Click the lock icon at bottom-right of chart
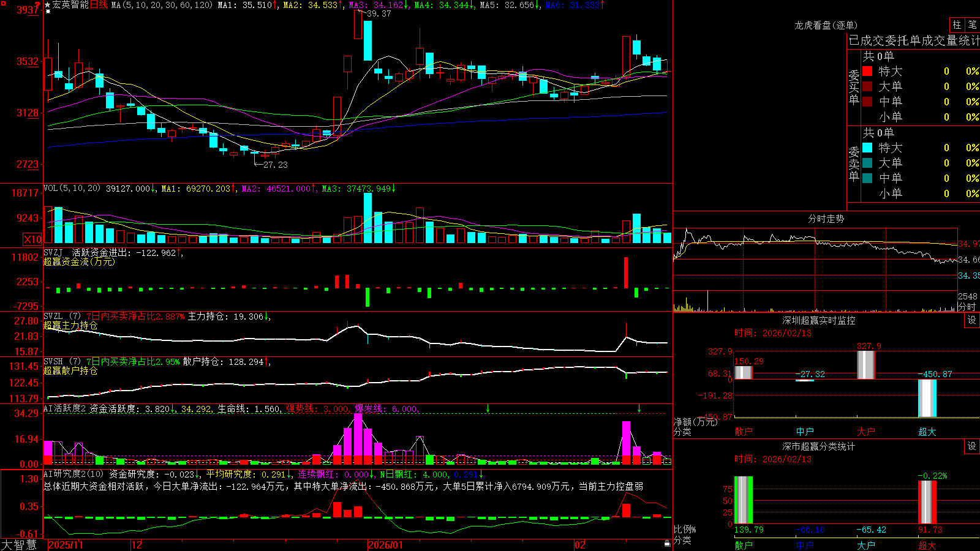The width and height of the screenshot is (980, 551). (x=668, y=544)
